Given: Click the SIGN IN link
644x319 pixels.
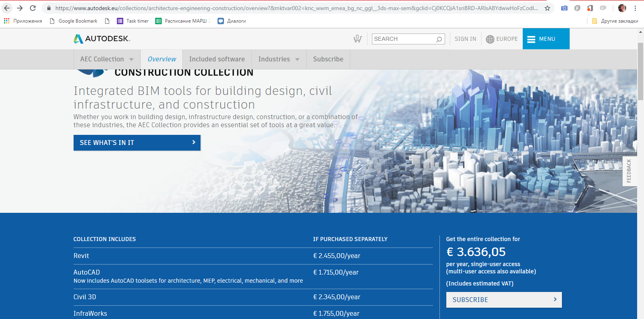Looking at the screenshot, I should (465, 39).
